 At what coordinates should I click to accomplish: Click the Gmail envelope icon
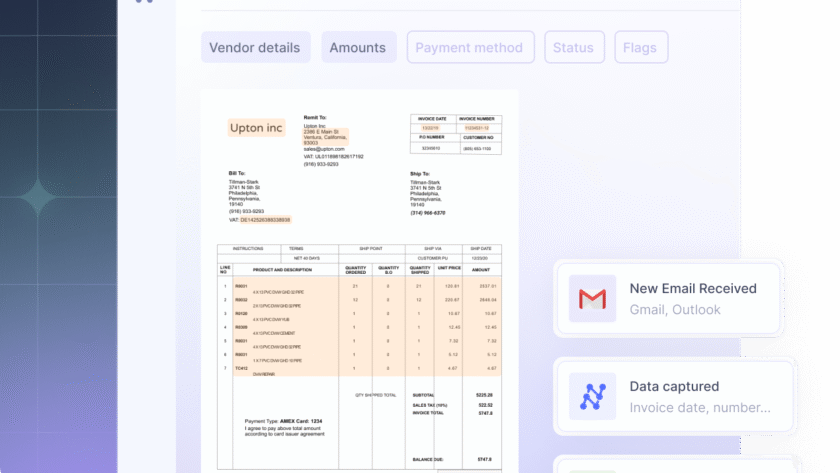click(x=592, y=299)
